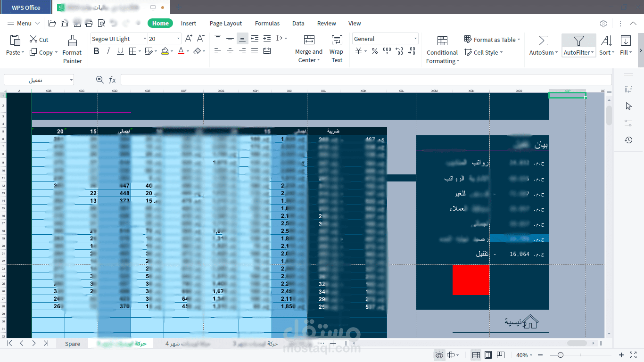Toggle Wrap Text for the cell

pyautogui.click(x=337, y=49)
